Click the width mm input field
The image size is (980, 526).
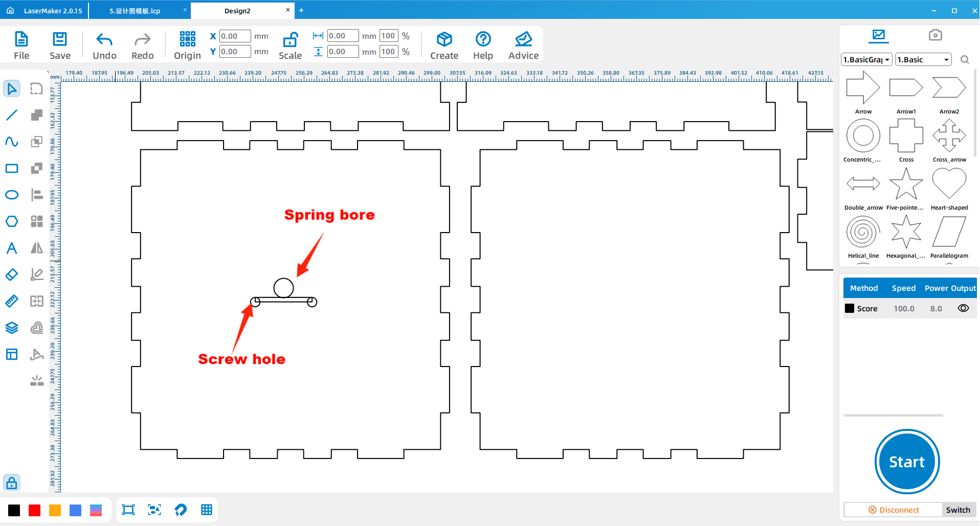[x=343, y=36]
